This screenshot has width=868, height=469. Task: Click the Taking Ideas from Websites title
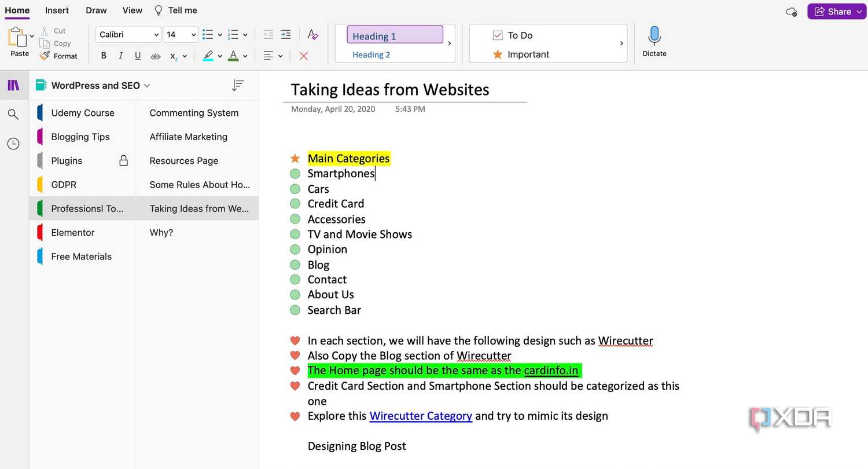coord(390,89)
